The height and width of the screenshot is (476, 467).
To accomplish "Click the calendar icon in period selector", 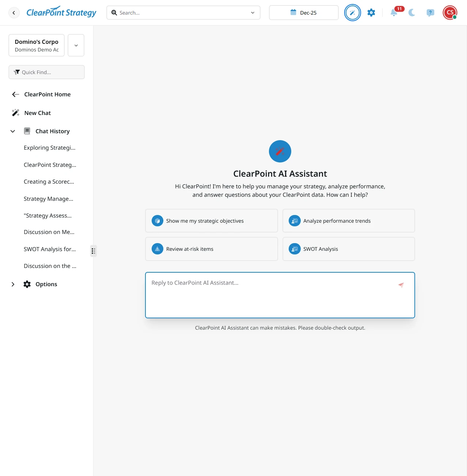I will pos(293,12).
